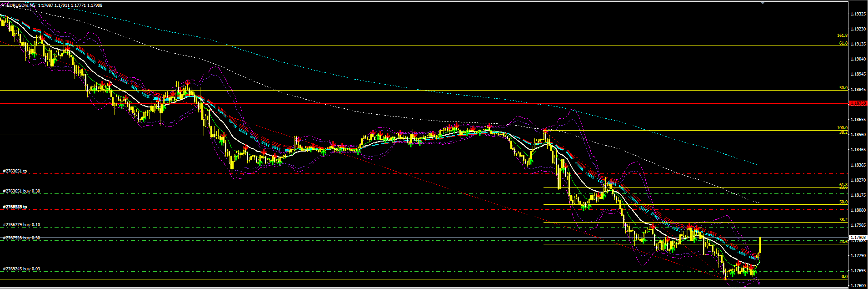Select order label #2763651 buy 0.30
Image resolution: width=868 pixels, height=289 pixels.
click(x=21, y=191)
